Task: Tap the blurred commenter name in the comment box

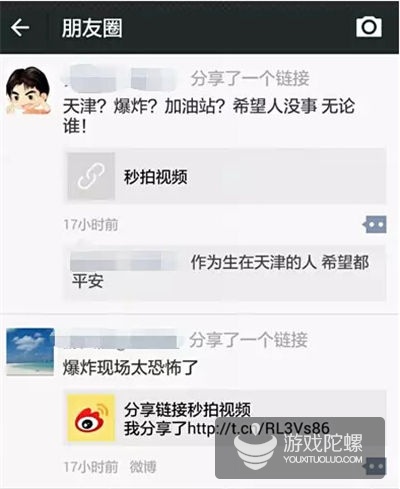Action: click(x=127, y=262)
